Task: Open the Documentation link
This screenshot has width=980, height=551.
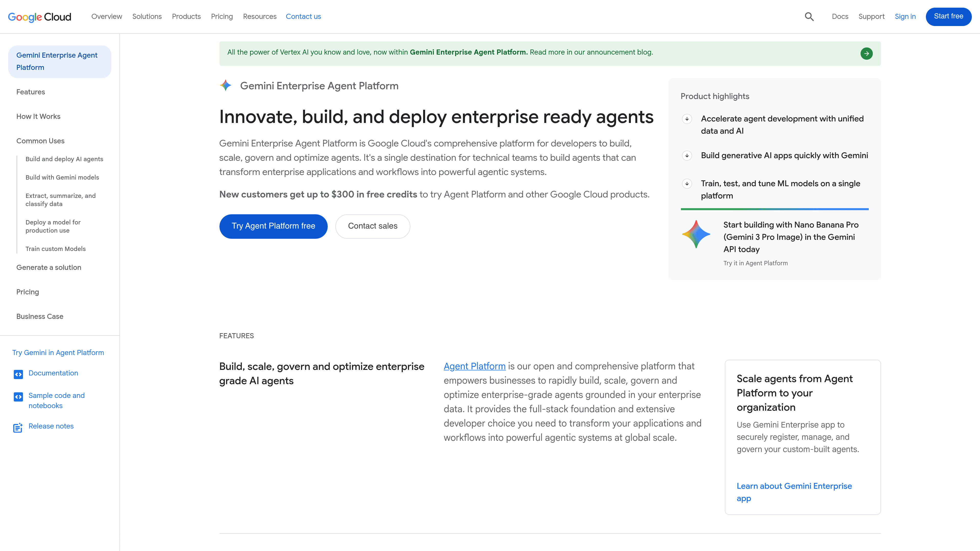Action: click(x=53, y=373)
